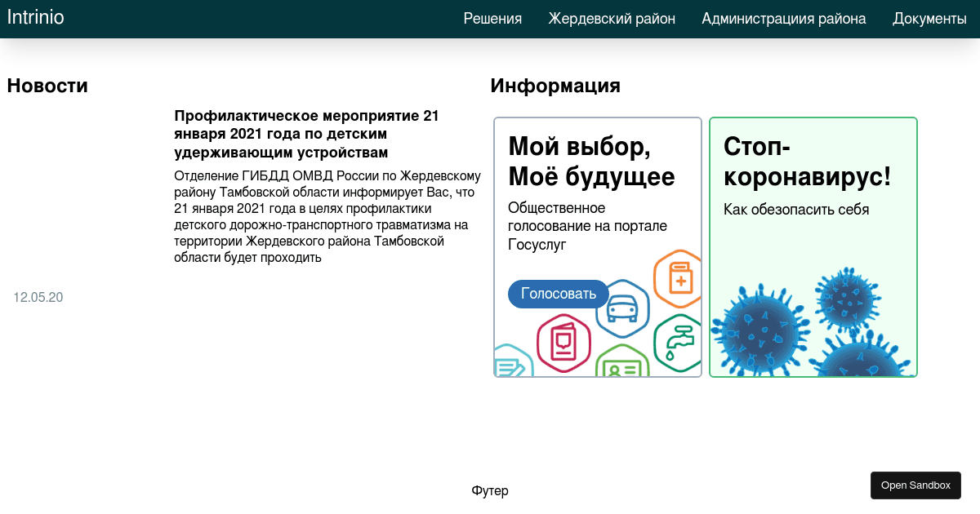Open the Администрация района menu item
Image resolution: width=980 pixels, height=514 pixels.
[x=784, y=19]
